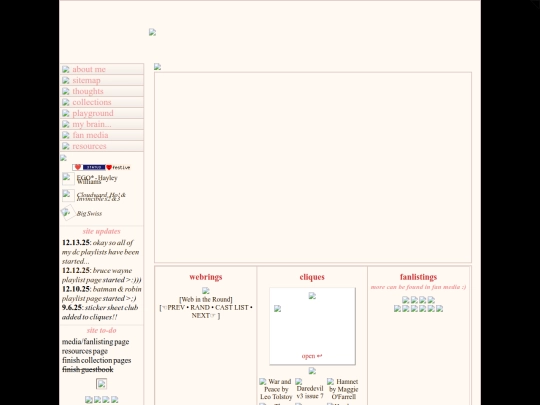Click the icon beside thoughts
This screenshot has height=405, width=540.
pos(66,91)
